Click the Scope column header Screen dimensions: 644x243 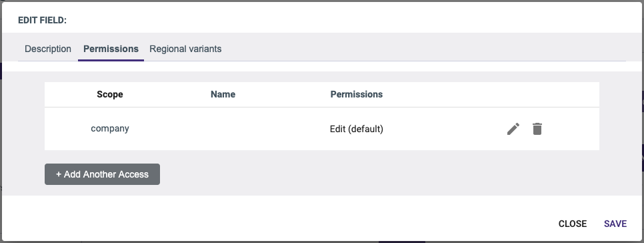tap(109, 94)
